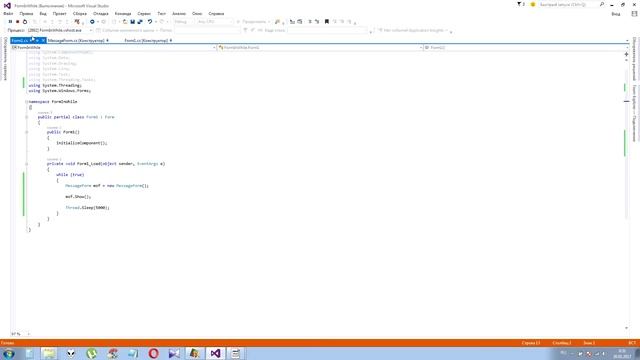The image size is (640, 360).
Task: Open the Файл menu
Action: [x=8, y=13]
